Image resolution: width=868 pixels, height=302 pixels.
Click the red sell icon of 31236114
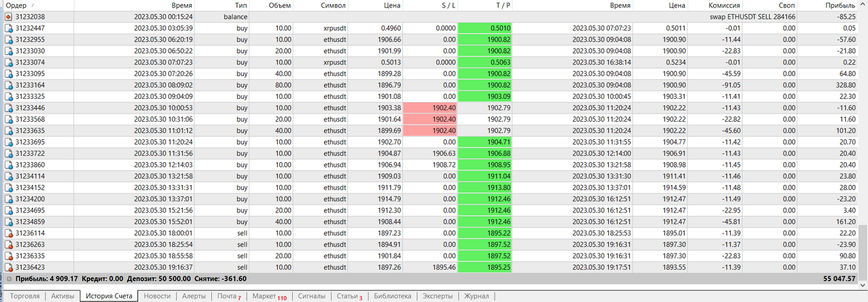8,233
